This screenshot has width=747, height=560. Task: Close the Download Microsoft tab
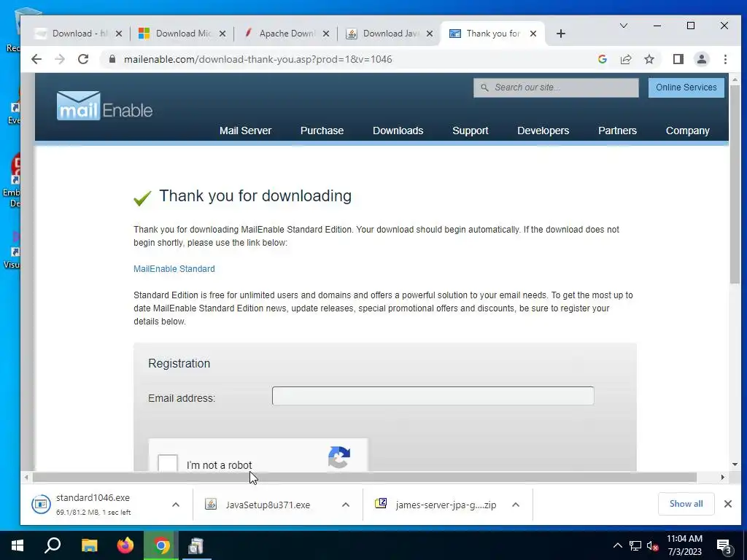pyautogui.click(x=222, y=34)
